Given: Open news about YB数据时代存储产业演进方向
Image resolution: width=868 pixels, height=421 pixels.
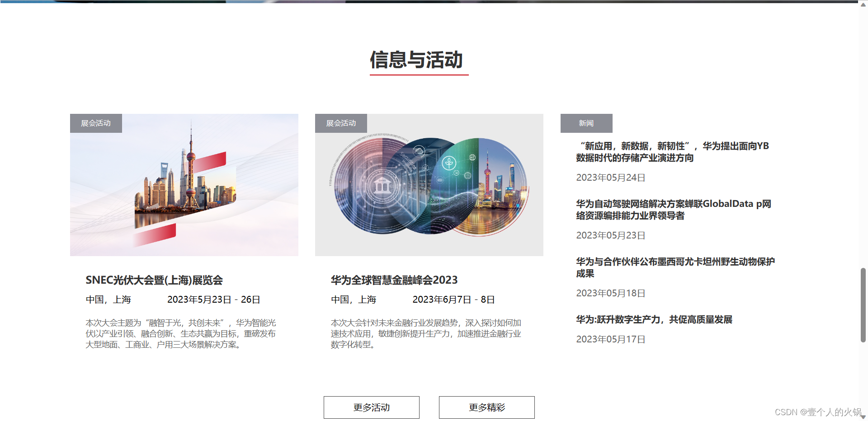Looking at the screenshot, I should click(673, 152).
